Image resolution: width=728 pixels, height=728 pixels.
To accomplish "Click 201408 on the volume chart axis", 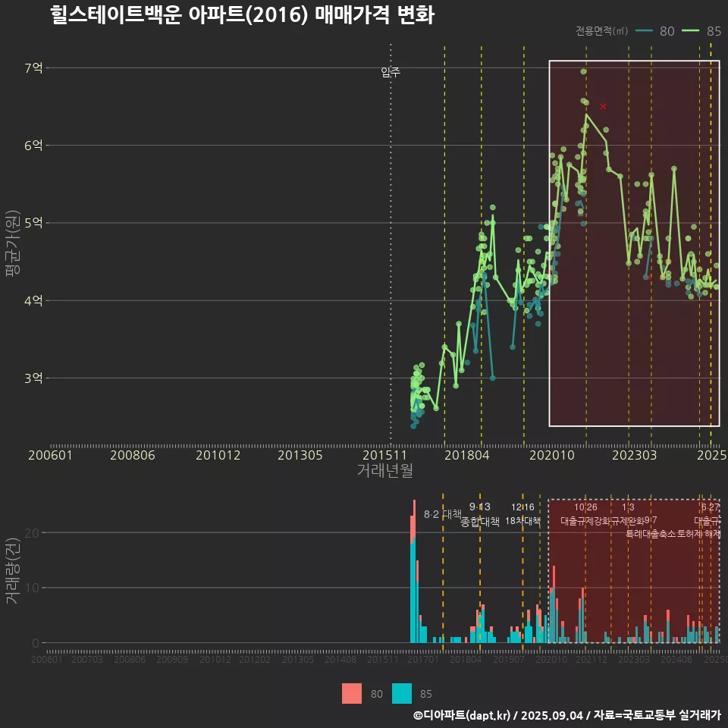I will [x=340, y=659].
